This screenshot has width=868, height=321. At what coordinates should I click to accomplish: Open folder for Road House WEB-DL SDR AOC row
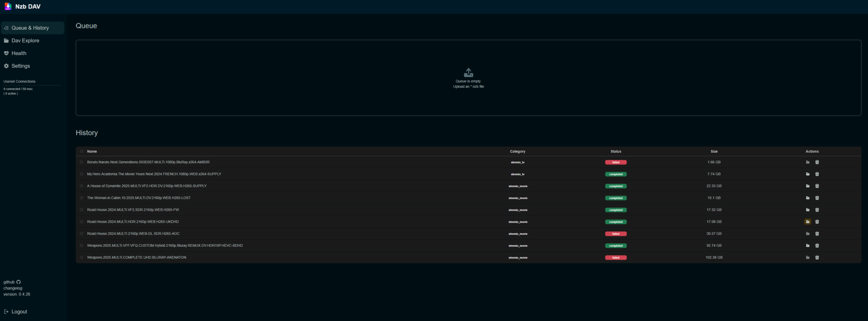tap(808, 234)
